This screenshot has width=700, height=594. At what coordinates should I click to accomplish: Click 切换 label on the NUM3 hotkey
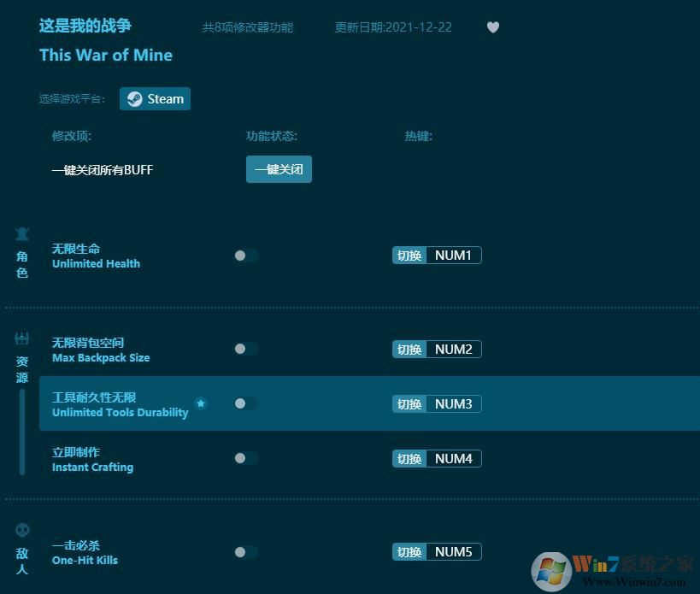[x=409, y=403]
